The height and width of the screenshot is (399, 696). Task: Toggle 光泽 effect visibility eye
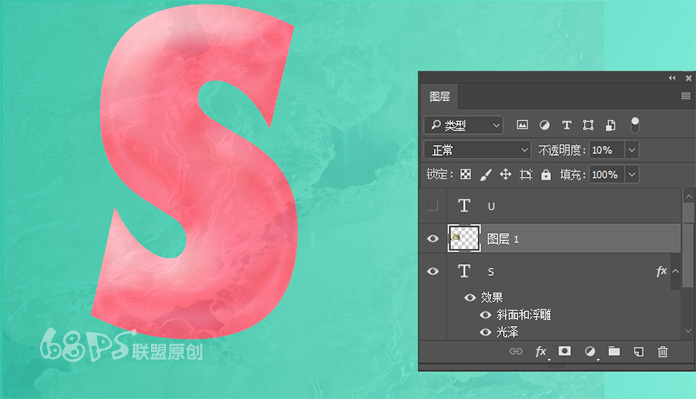pyautogui.click(x=486, y=332)
